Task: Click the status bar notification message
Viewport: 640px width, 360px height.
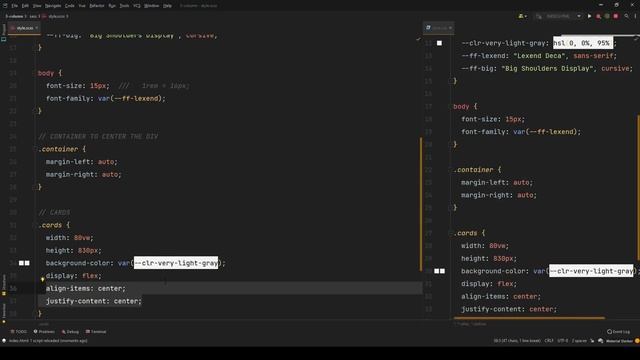Action: pyautogui.click(x=48, y=340)
